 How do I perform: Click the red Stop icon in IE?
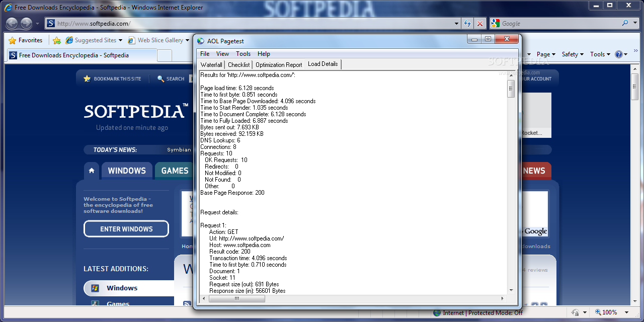(x=480, y=23)
